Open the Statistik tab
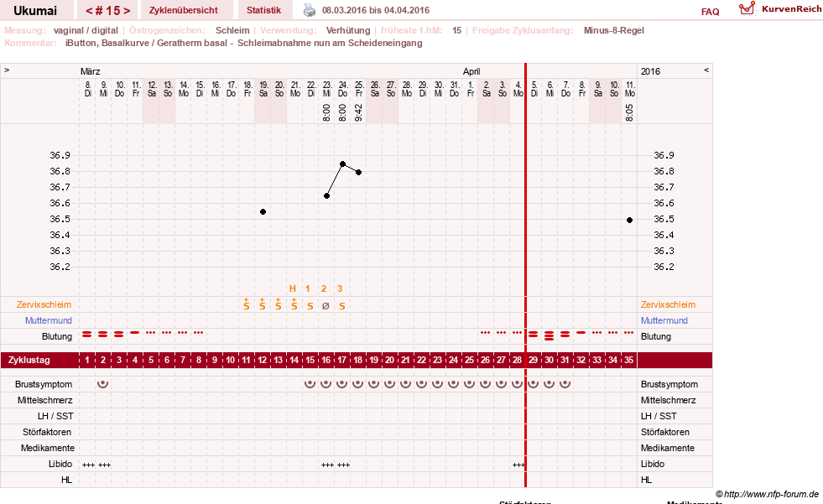 click(x=263, y=10)
